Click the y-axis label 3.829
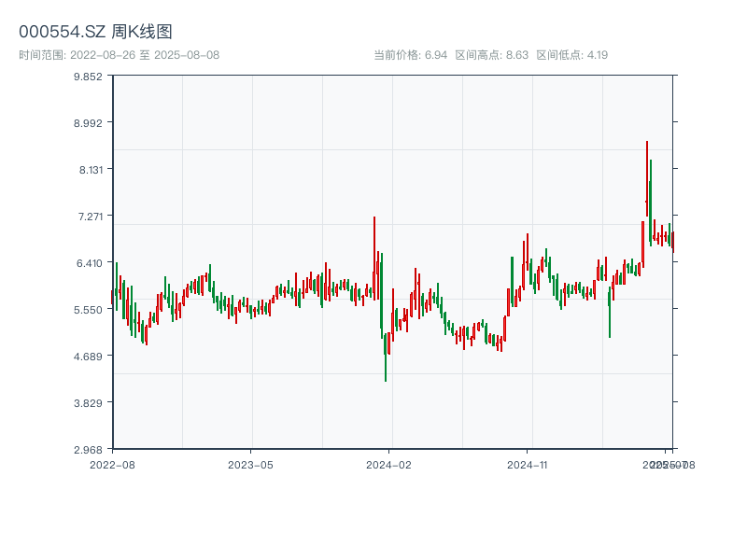 (88, 403)
